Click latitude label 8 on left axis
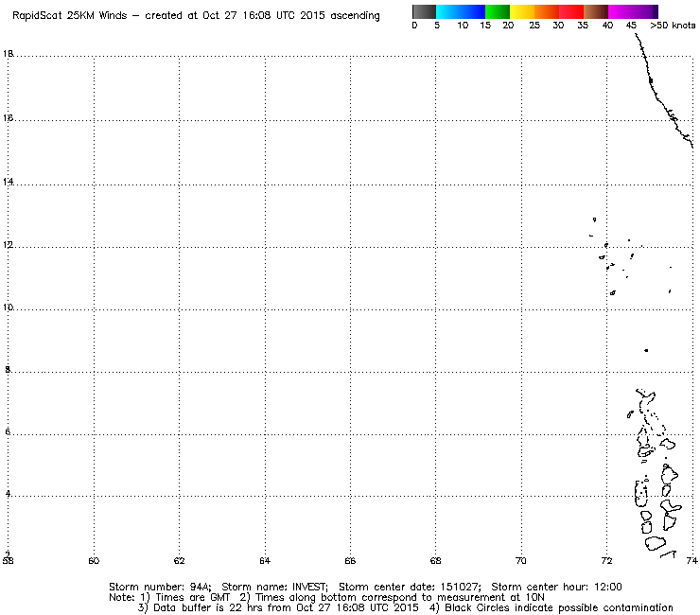The height and width of the screenshot is (615, 700). pyautogui.click(x=8, y=369)
